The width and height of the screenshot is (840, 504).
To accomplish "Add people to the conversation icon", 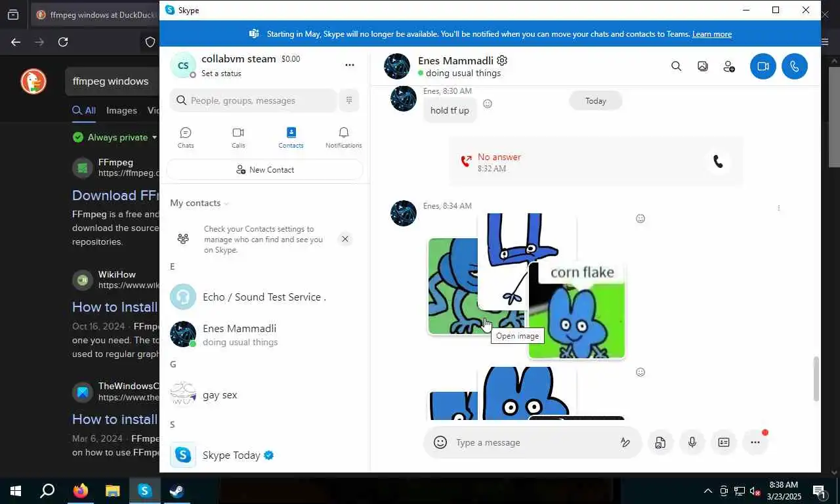I will (729, 66).
